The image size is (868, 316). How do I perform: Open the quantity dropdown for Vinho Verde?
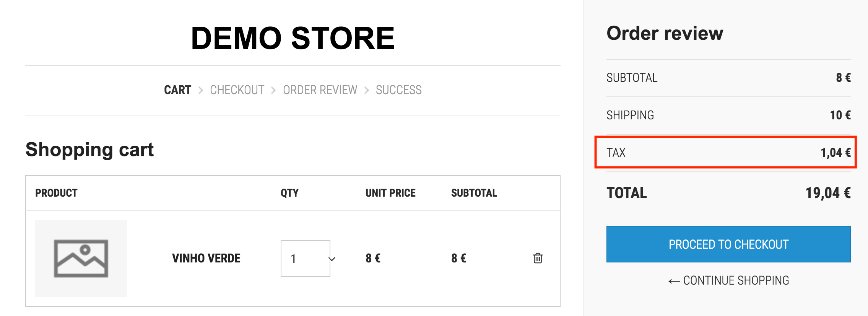pyautogui.click(x=306, y=259)
